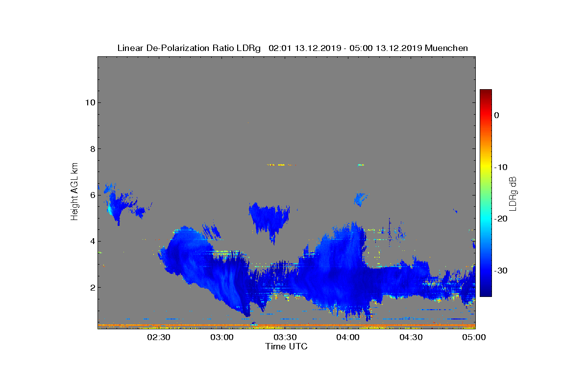Click the plot title "Linear De-Polarization Ratio LDRg"
This screenshot has height=392, width=588.
[190, 48]
